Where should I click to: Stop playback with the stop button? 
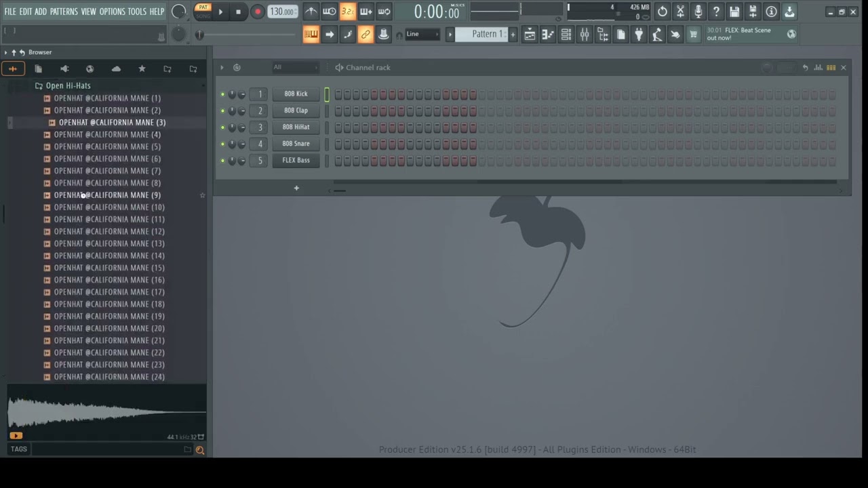[238, 12]
